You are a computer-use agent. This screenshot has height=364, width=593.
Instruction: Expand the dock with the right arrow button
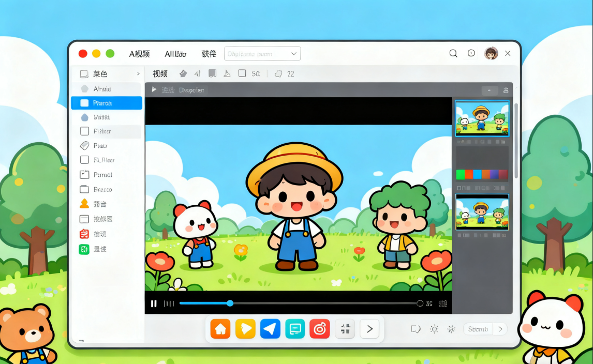point(369,329)
